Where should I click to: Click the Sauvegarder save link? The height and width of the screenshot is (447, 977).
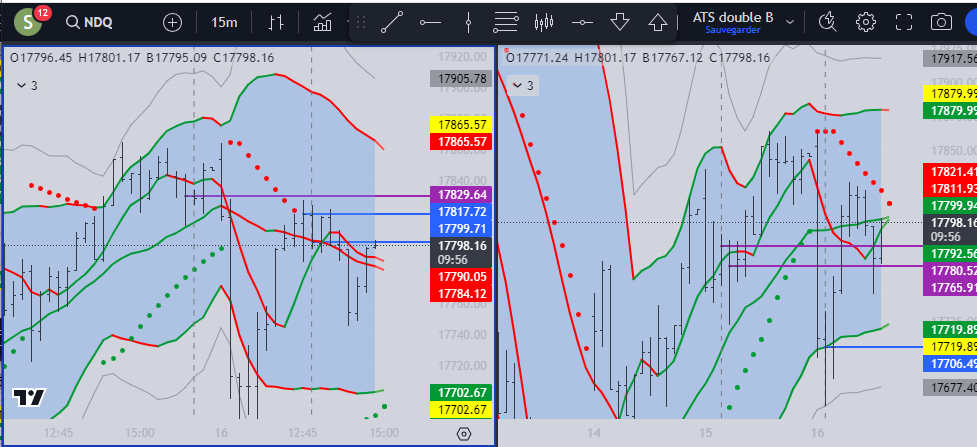click(x=733, y=30)
